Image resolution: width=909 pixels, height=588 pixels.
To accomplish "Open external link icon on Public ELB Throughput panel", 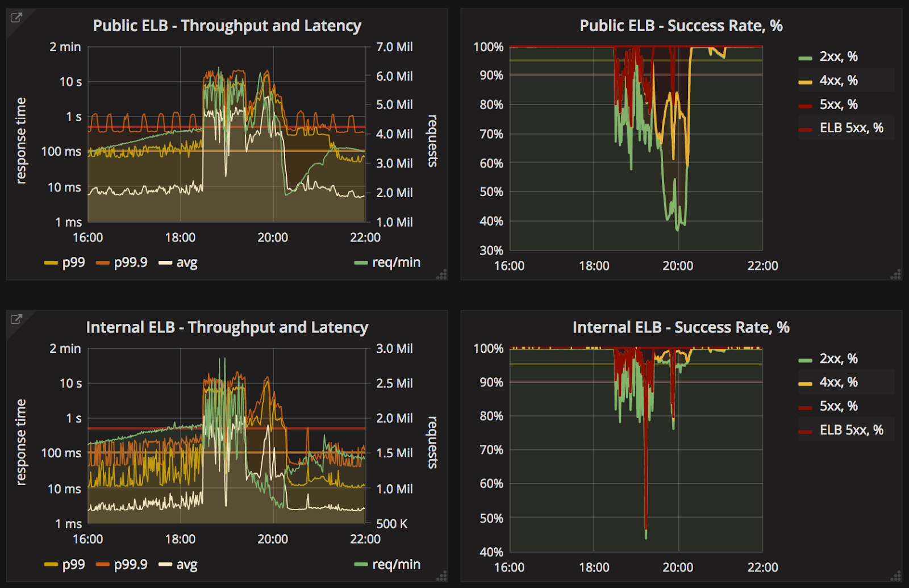I will click(16, 18).
